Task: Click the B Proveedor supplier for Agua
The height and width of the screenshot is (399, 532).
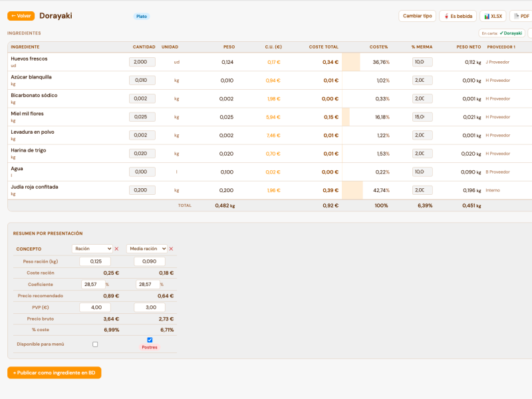Action: [x=497, y=172]
